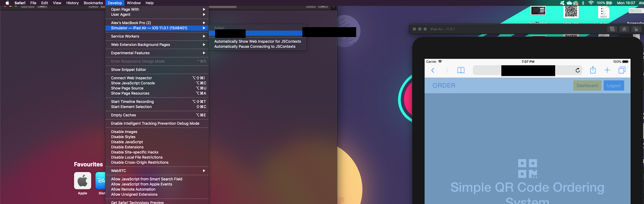The width and height of the screenshot is (644, 204).
Task: Toggle Allow Unsigned Extensions
Action: (x=157, y=195)
